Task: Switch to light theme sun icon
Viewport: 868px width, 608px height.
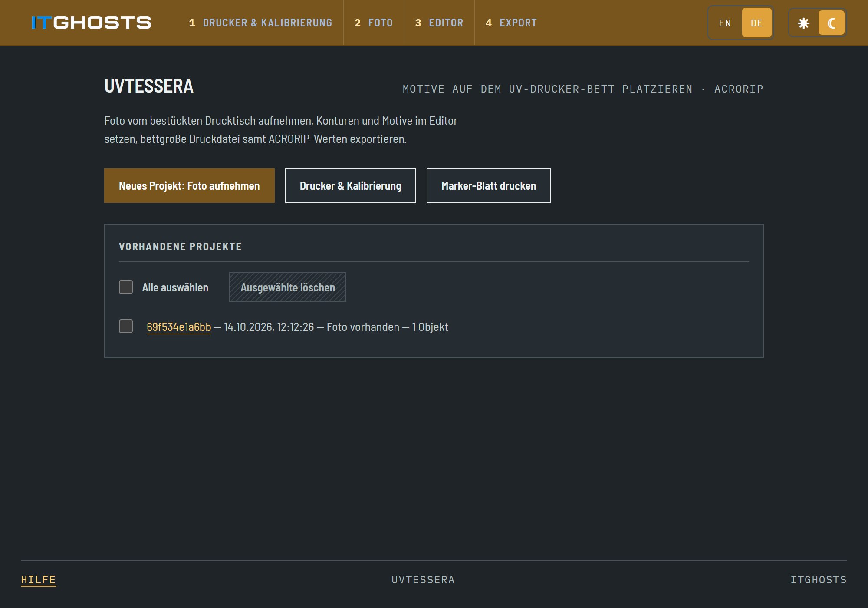Action: click(x=804, y=23)
